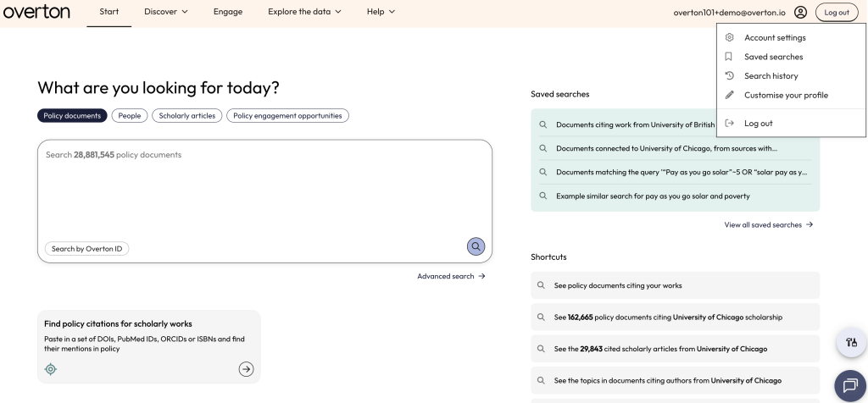Click the target icon in citations card
The width and height of the screenshot is (868, 403).
[x=50, y=369]
